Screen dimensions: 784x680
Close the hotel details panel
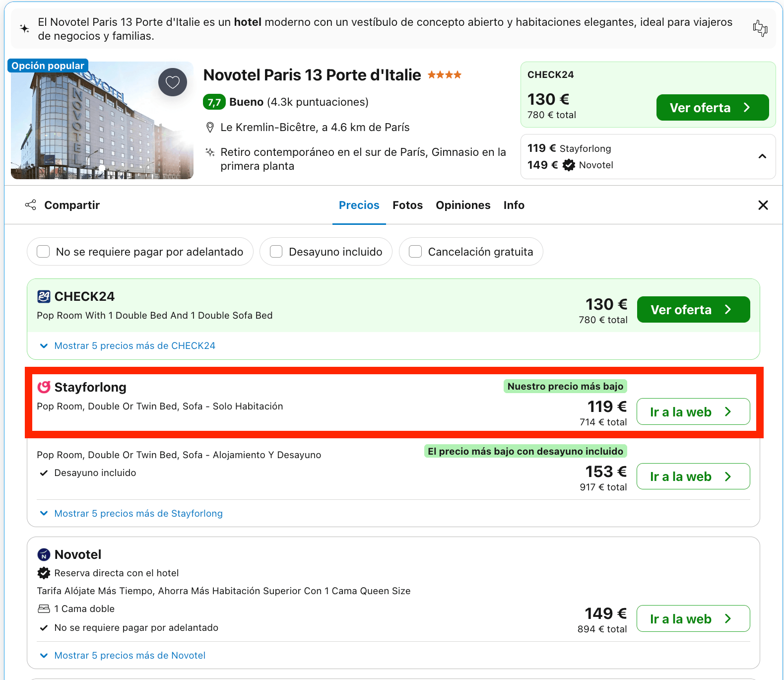click(763, 205)
